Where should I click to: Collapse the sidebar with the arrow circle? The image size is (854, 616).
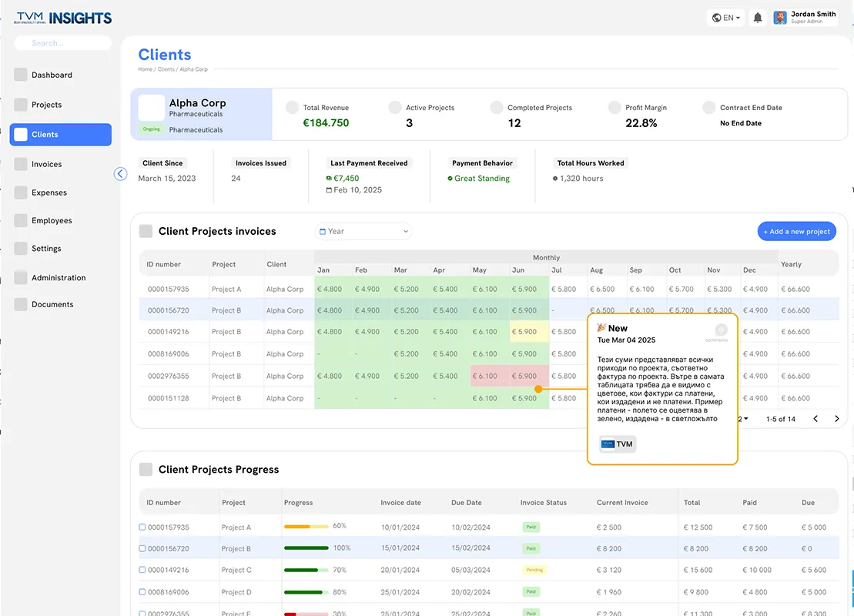tap(120, 174)
